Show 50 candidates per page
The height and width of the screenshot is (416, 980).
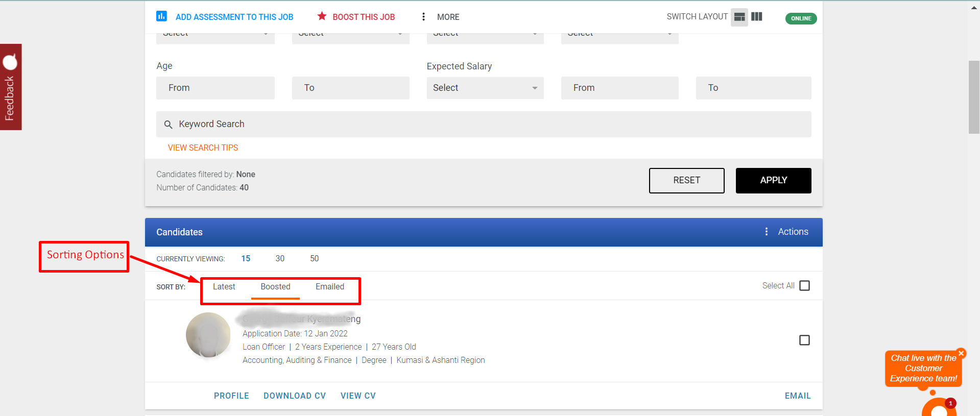click(x=314, y=259)
